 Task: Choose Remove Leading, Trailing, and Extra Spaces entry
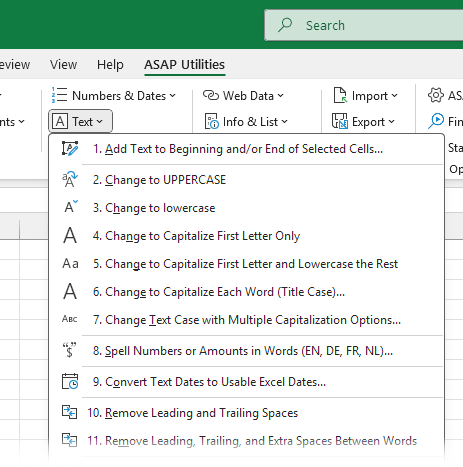point(247,441)
